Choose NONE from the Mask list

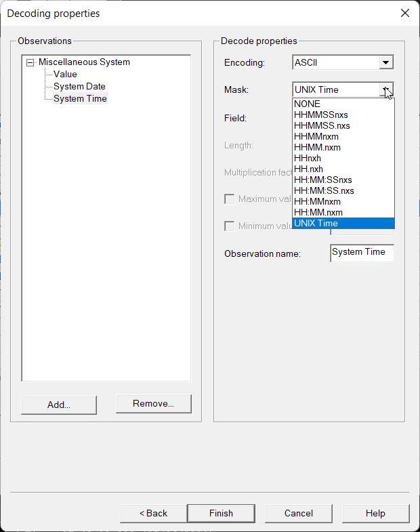click(343, 104)
